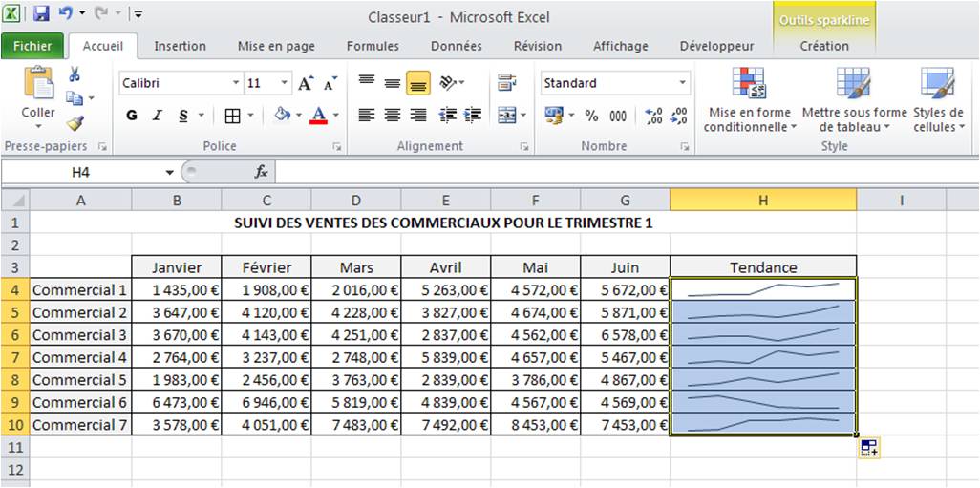Image resolution: width=980 pixels, height=488 pixels.
Task: Open Mettre sous forme de tableau menu
Action: [854, 100]
